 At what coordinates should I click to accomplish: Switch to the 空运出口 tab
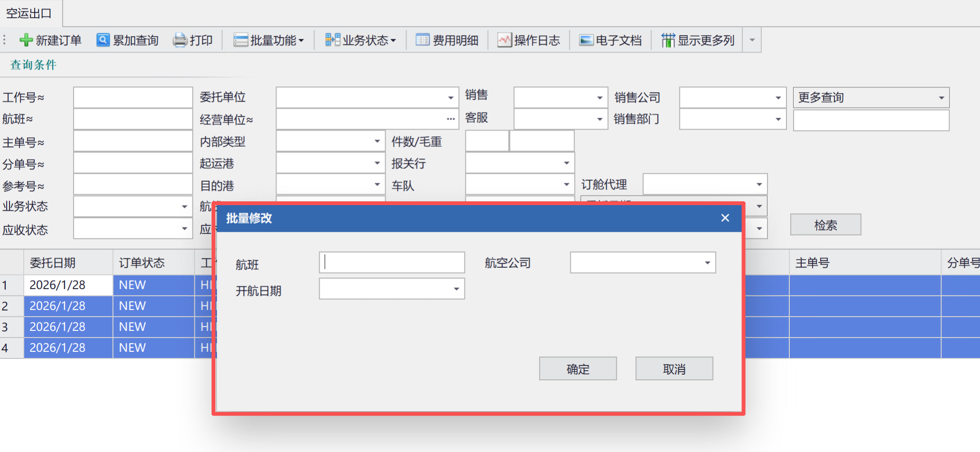[x=29, y=13]
